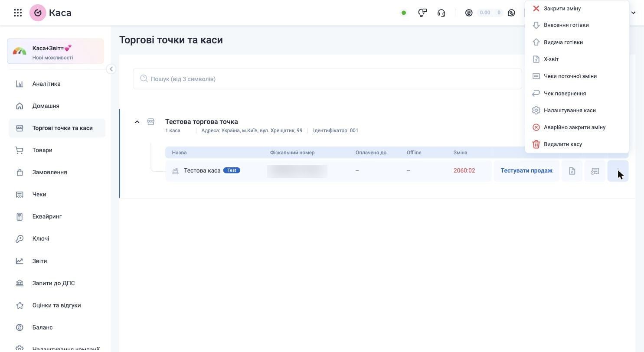Image resolution: width=644 pixels, height=352 pixels.
Task: Open the apps grid launcher icon
Action: 18,13
